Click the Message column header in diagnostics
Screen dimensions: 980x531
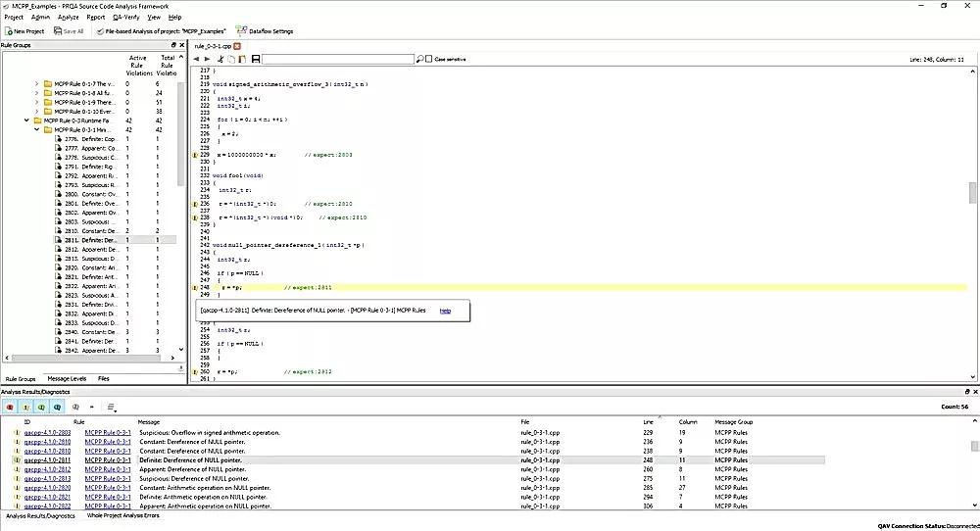(149, 422)
